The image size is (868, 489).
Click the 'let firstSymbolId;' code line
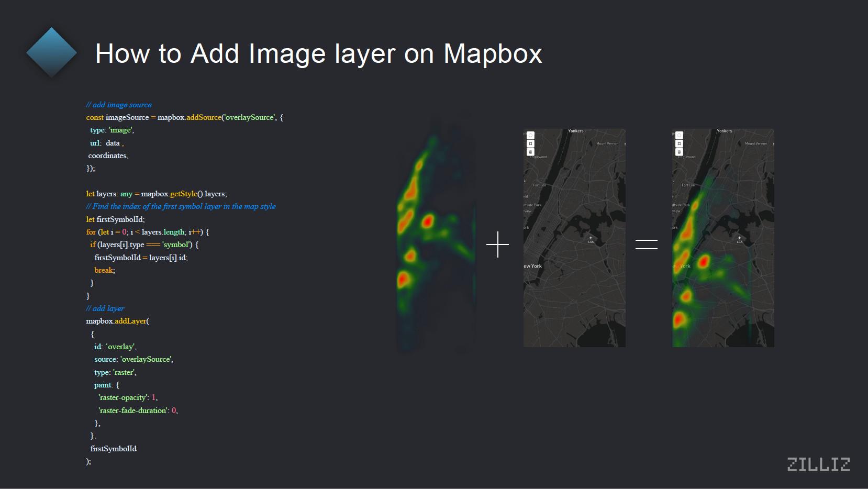115,219
